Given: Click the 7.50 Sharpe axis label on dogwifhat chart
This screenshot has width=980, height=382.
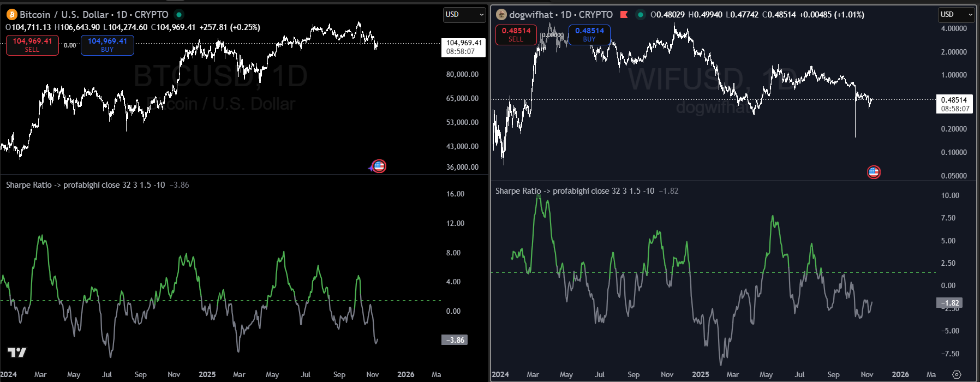Looking at the screenshot, I should coord(948,218).
